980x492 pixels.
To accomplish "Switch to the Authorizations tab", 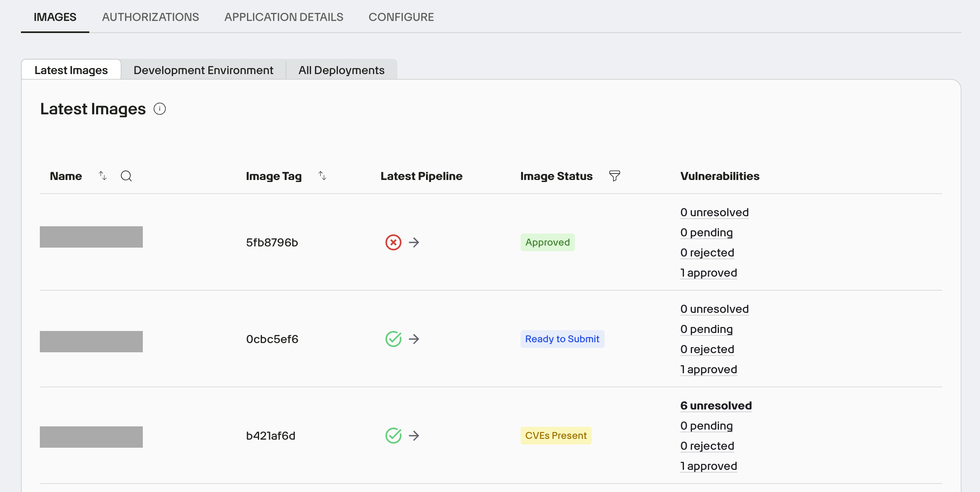I will click(150, 17).
